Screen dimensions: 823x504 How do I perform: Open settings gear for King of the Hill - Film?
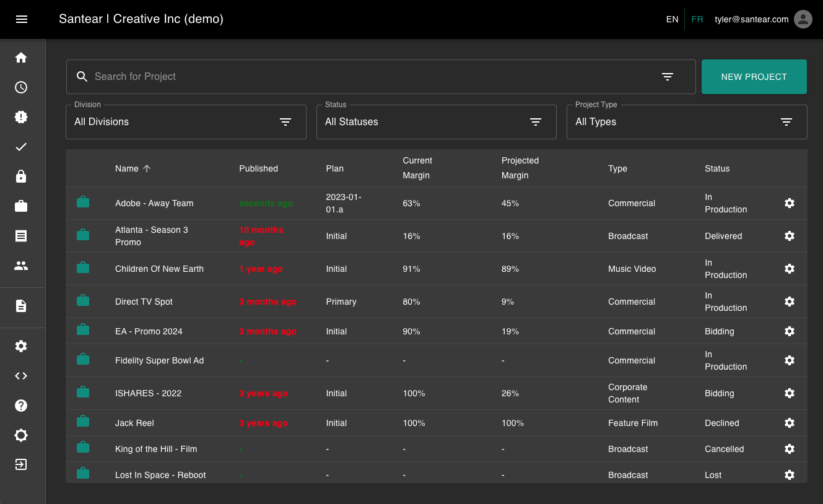coord(790,449)
